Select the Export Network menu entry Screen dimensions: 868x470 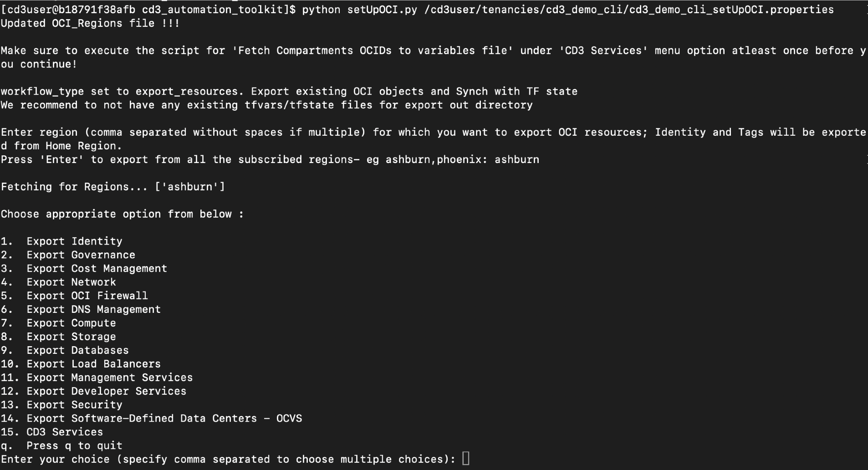pos(58,282)
